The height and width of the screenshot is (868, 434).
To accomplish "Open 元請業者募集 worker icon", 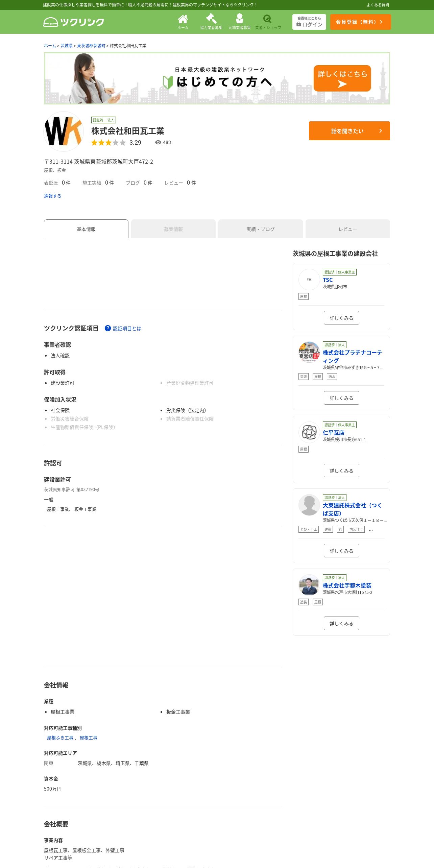I will coord(240,22).
